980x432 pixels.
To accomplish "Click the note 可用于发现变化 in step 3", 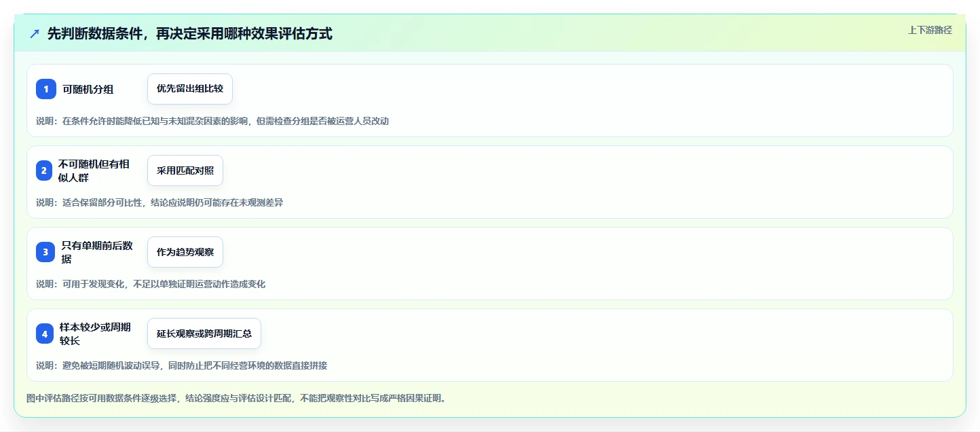I will click(x=151, y=284).
